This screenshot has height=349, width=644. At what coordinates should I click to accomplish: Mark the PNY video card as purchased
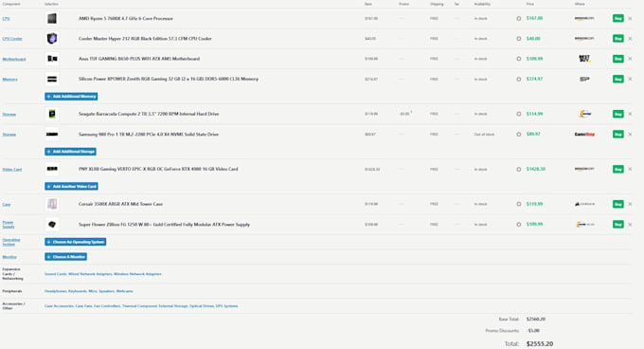tap(519, 170)
